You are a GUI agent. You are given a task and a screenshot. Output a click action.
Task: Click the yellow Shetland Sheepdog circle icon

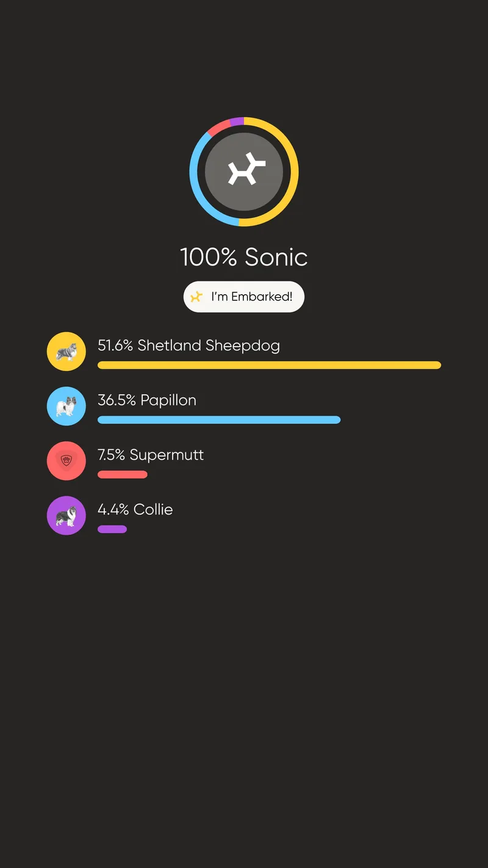pyautogui.click(x=66, y=351)
